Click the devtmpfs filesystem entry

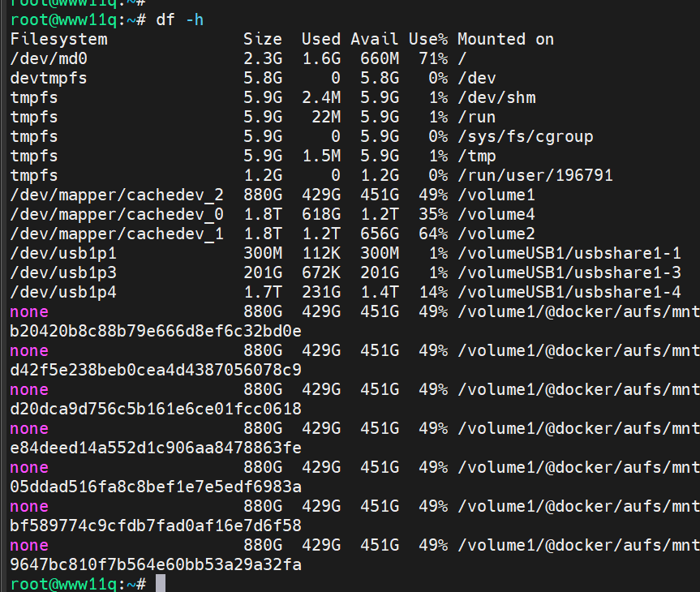49,78
